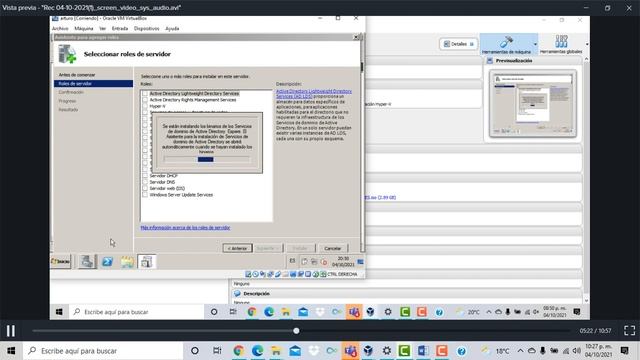The width and height of the screenshot is (640, 360).
Task: Click the Previsualización VM thumbnail
Action: (533, 103)
